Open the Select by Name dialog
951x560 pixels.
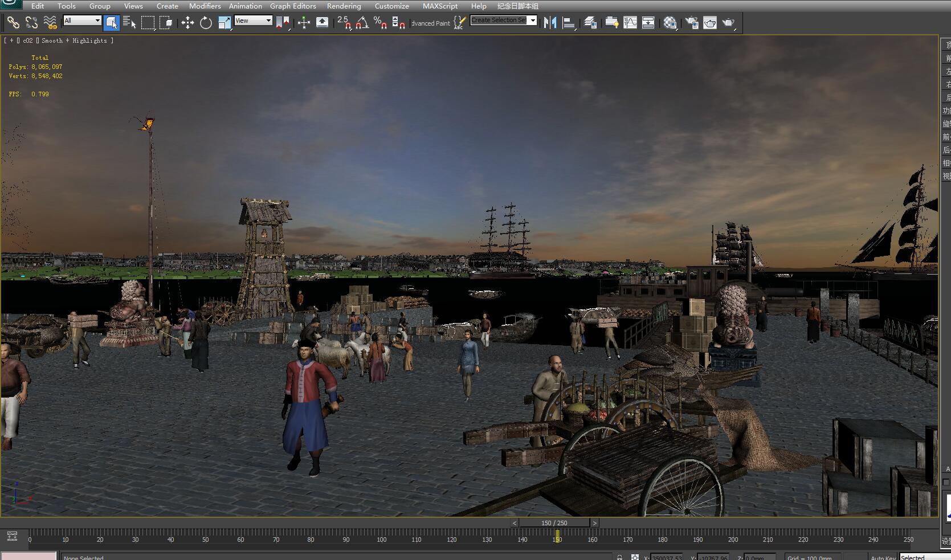(x=129, y=23)
